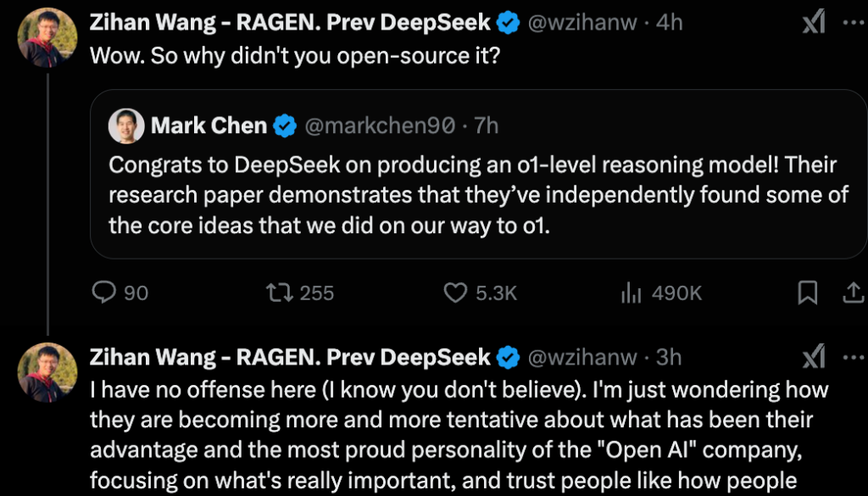The image size is (868, 496).
Task: Like the tweet with 5.3K likes
Action: (456, 293)
